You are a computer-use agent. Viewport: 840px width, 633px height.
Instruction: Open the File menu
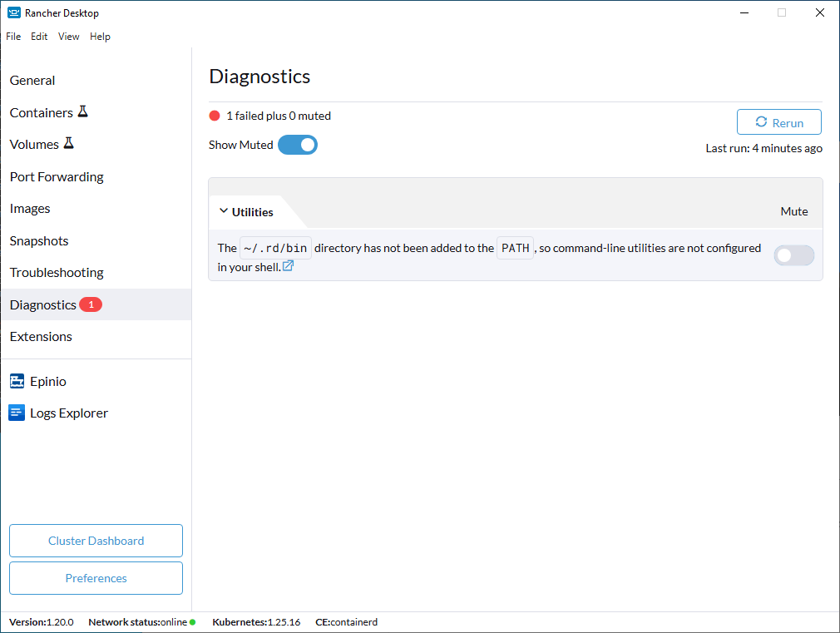[13, 37]
